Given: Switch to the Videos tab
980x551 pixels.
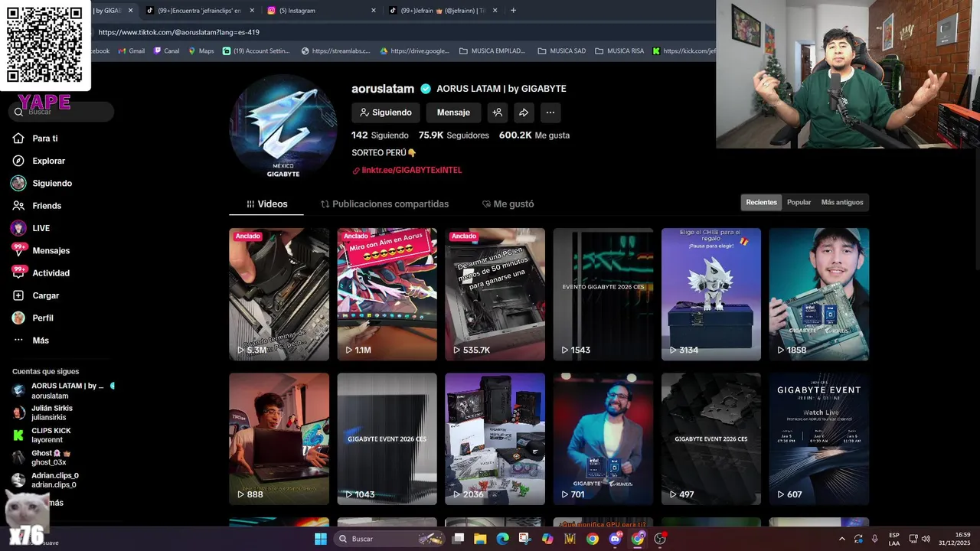Looking at the screenshot, I should pyautogui.click(x=266, y=204).
